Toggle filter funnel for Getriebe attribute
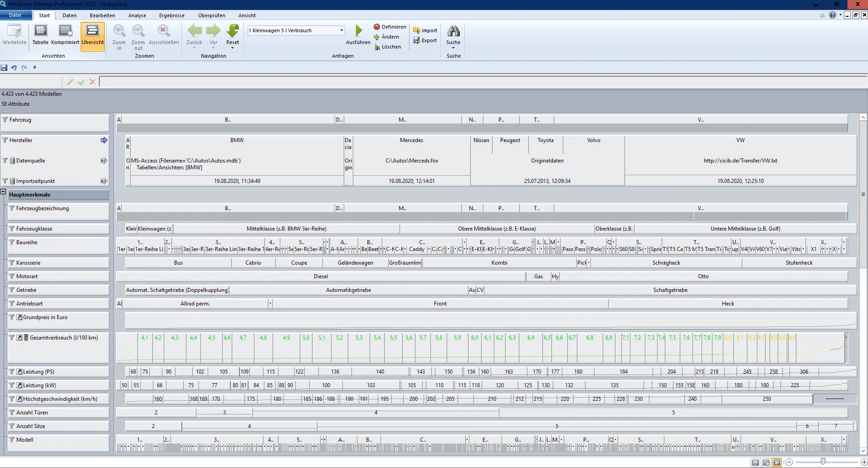The height and width of the screenshot is (468, 868). [x=12, y=290]
